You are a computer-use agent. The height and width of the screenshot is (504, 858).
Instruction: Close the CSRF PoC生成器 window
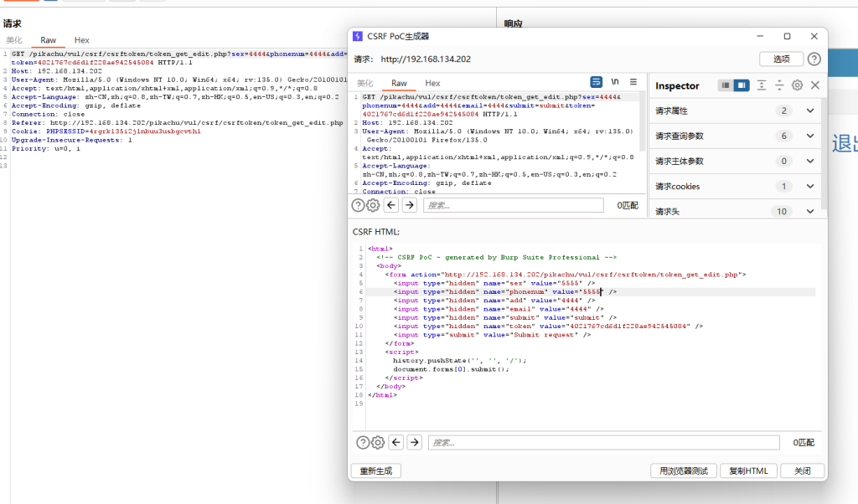(x=814, y=36)
